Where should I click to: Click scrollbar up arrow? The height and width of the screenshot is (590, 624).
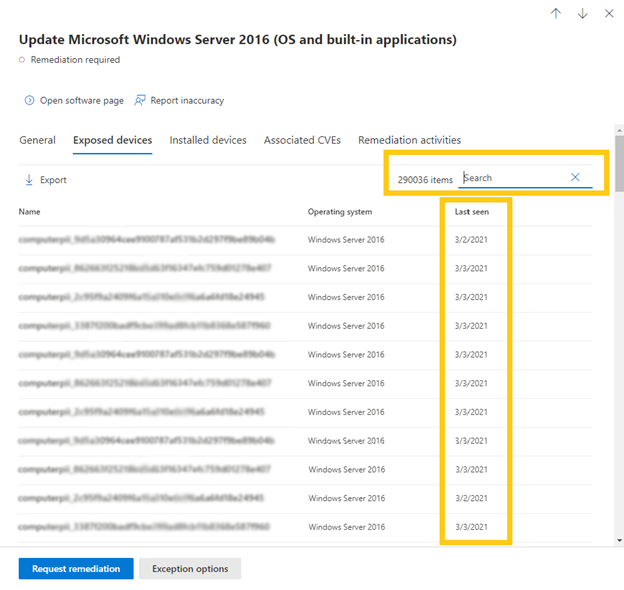[x=619, y=130]
